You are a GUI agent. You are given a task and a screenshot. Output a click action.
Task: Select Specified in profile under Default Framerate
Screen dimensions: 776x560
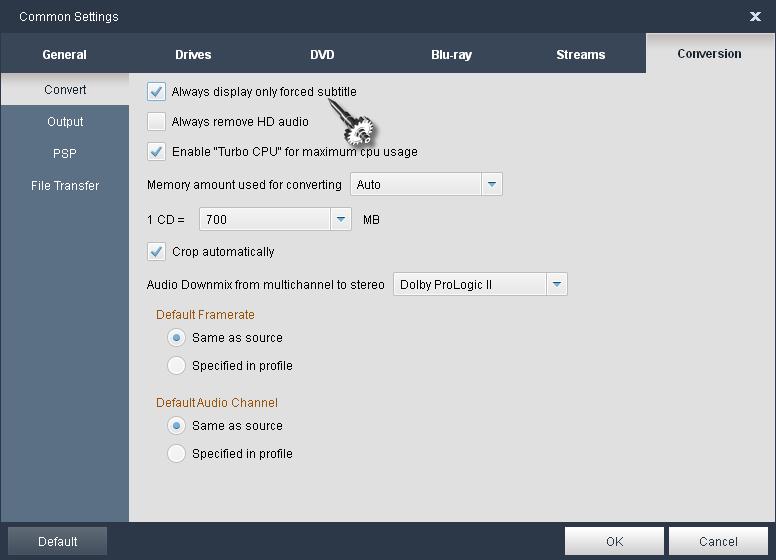[176, 366]
